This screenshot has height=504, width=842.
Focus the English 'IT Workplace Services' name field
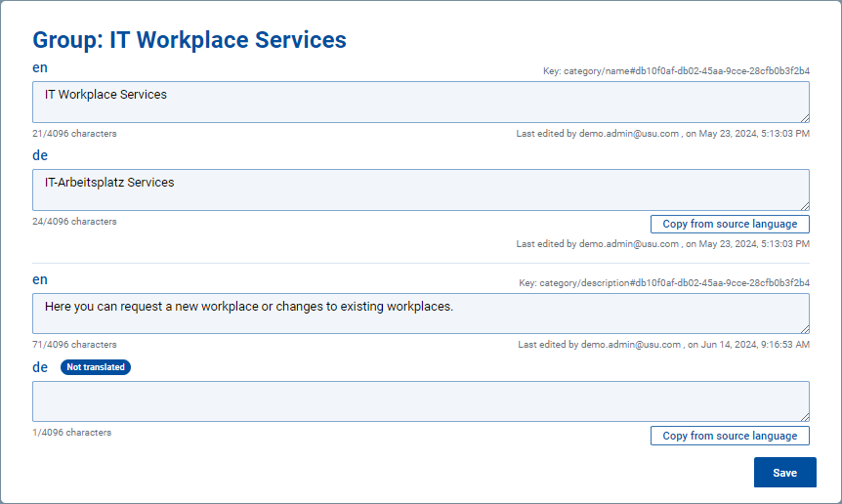[x=420, y=102]
